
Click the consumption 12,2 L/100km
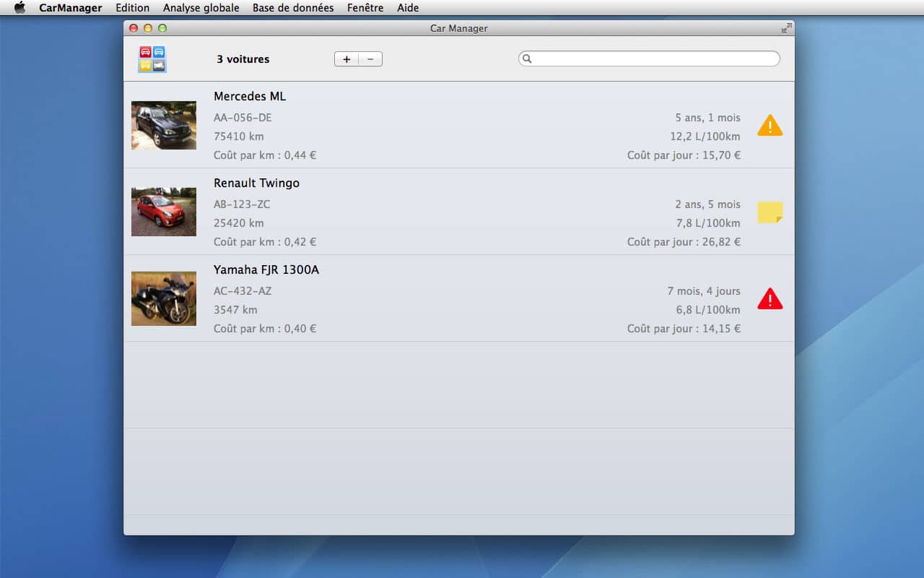pos(705,137)
